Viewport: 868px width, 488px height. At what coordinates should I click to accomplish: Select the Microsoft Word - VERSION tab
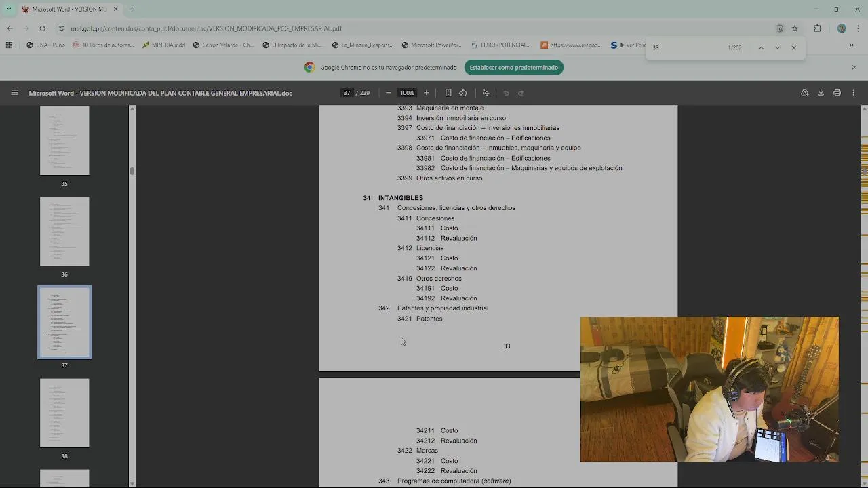pyautogui.click(x=68, y=9)
